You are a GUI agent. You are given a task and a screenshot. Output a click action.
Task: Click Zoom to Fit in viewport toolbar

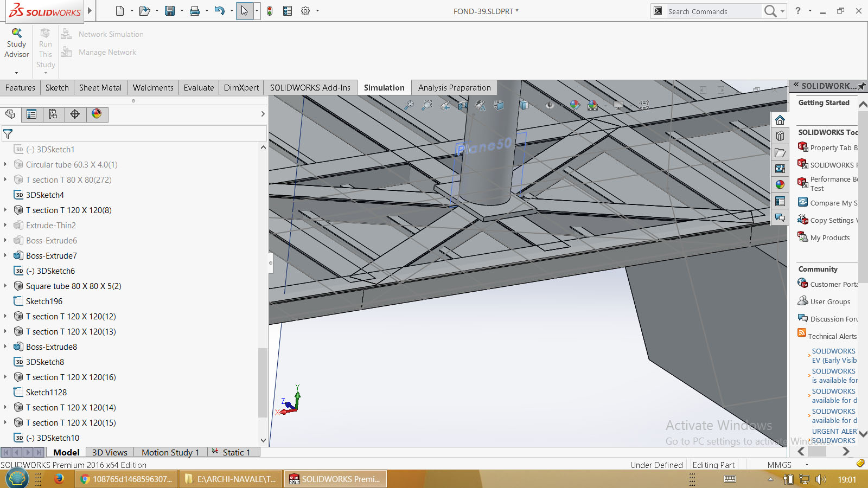[409, 105]
